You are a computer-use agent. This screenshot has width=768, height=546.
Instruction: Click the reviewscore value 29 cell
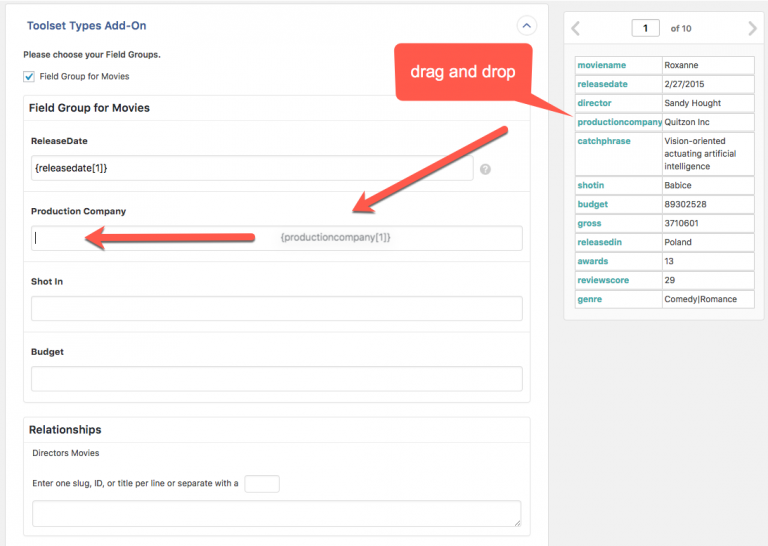click(708, 280)
